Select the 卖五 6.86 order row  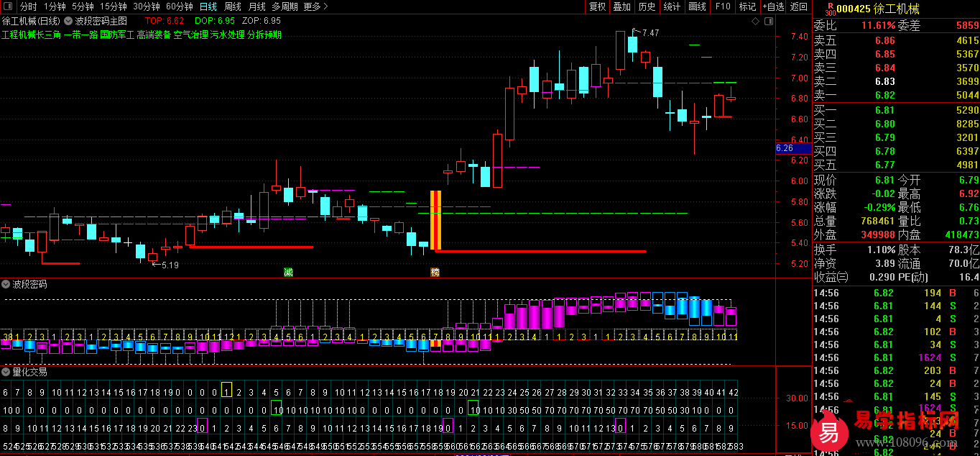[896, 40]
